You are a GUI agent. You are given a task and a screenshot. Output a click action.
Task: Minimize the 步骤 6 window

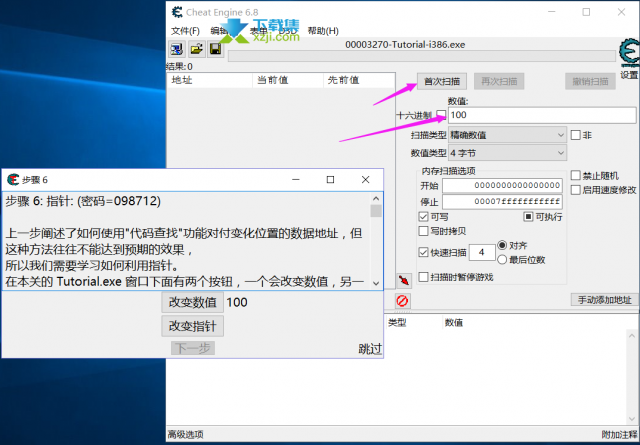tap(296, 180)
